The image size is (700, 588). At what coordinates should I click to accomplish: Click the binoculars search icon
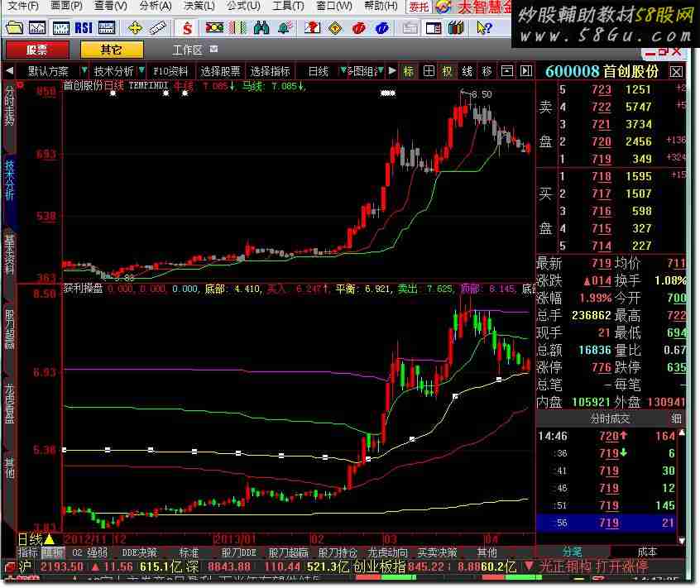tap(261, 29)
